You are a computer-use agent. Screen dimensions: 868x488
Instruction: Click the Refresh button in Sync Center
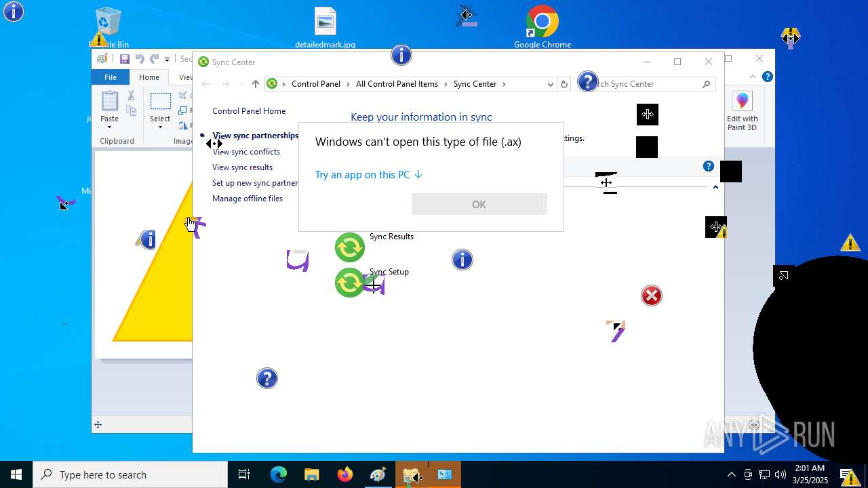(564, 84)
